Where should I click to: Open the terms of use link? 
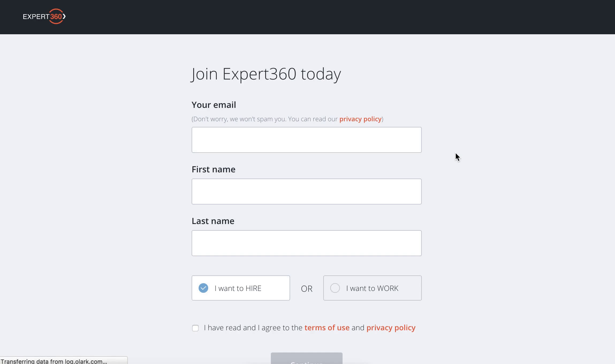click(x=327, y=328)
